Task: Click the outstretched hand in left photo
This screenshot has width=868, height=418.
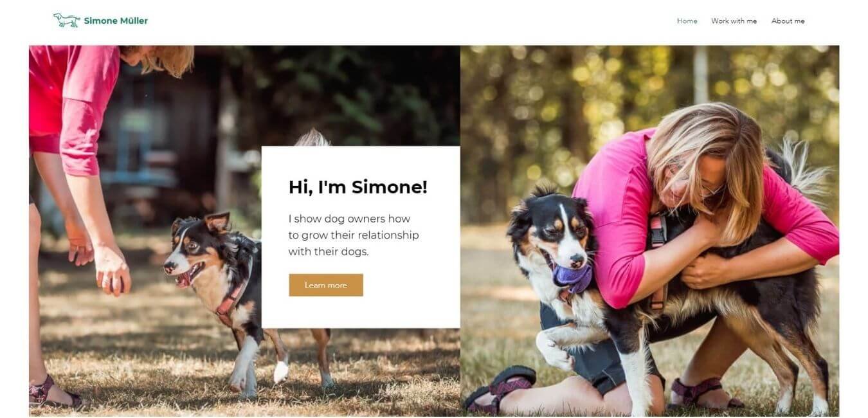Action: (x=113, y=270)
